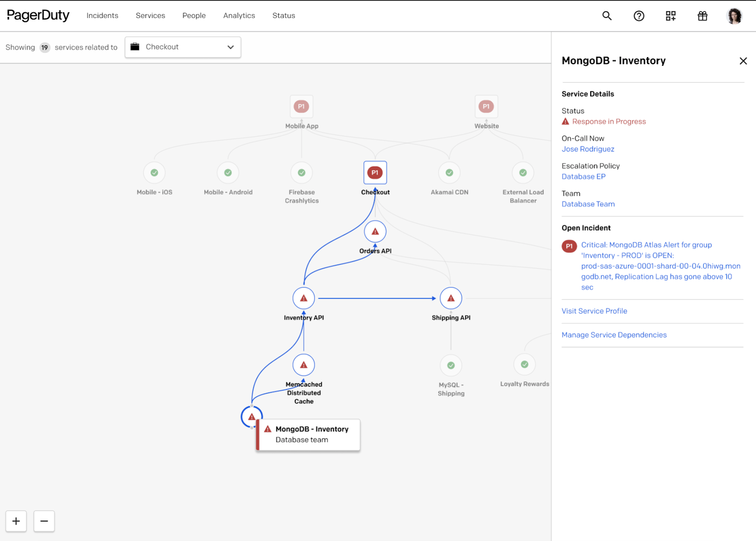756x541 pixels.
Task: Open the Status menu
Action: click(283, 16)
